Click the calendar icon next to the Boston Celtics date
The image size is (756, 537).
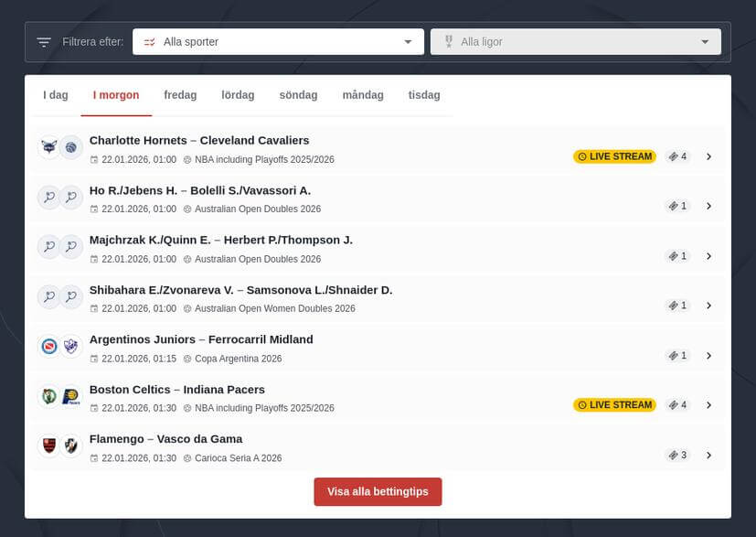point(94,408)
